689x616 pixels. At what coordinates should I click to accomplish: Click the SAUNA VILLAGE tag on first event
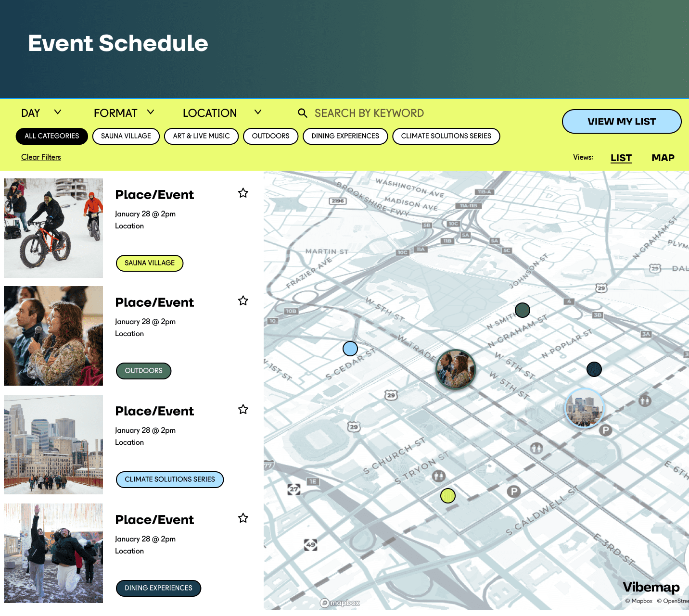pyautogui.click(x=150, y=263)
